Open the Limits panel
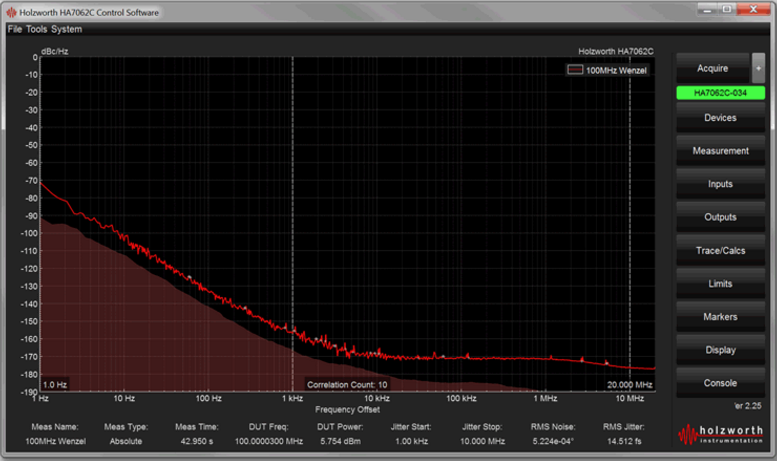The height and width of the screenshot is (461, 777). click(x=720, y=284)
